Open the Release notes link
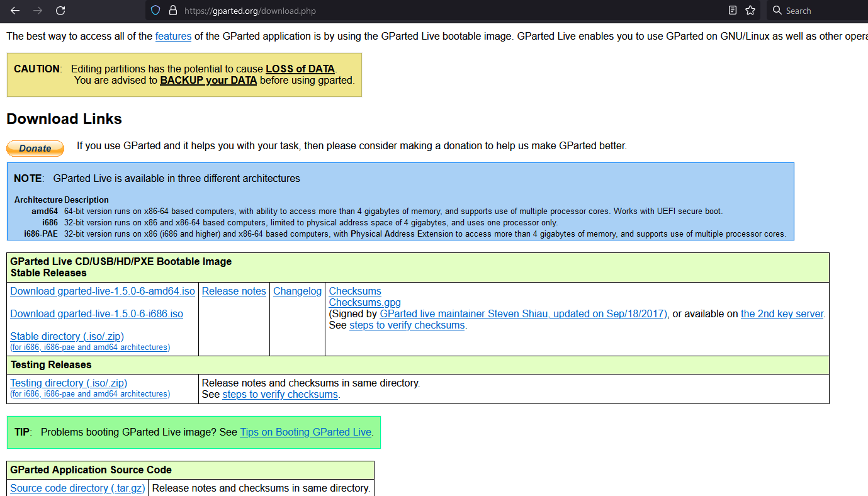 [234, 291]
